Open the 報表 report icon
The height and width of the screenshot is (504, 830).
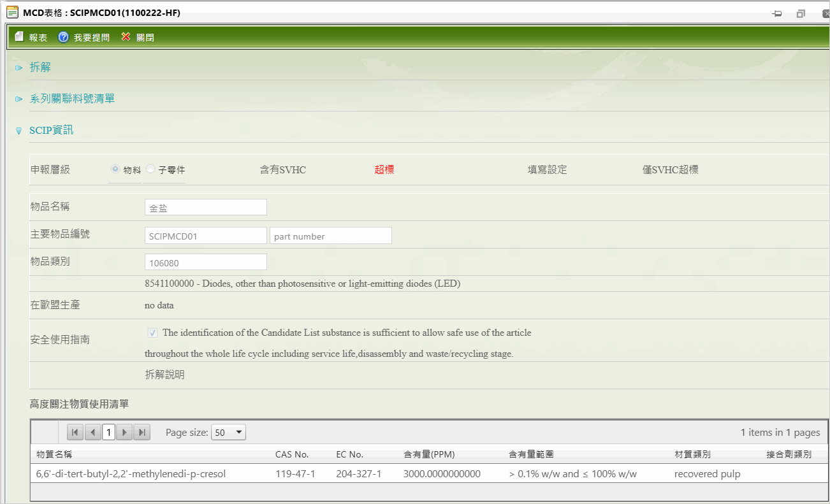(19, 37)
